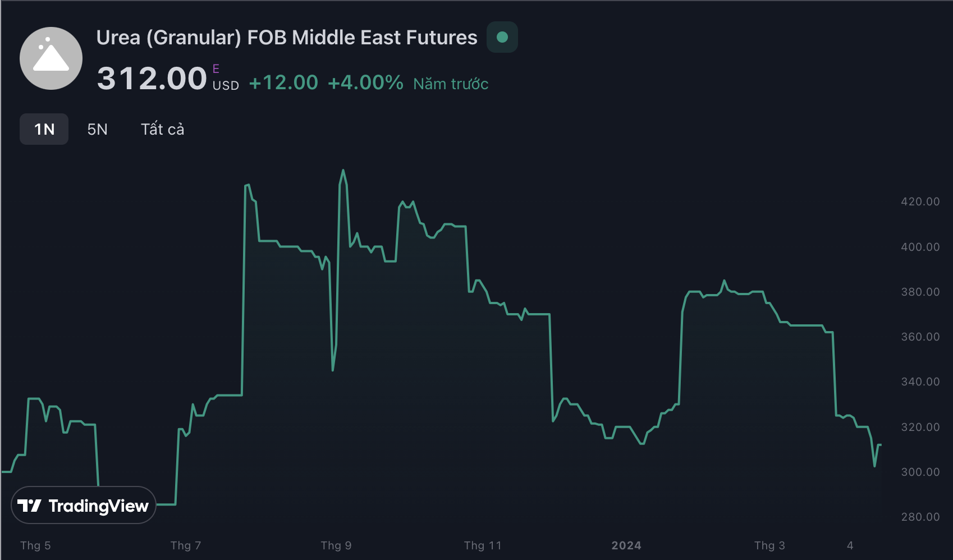Click the Thg 9 date axis label
This screenshot has height=560, width=953.
pos(336,545)
